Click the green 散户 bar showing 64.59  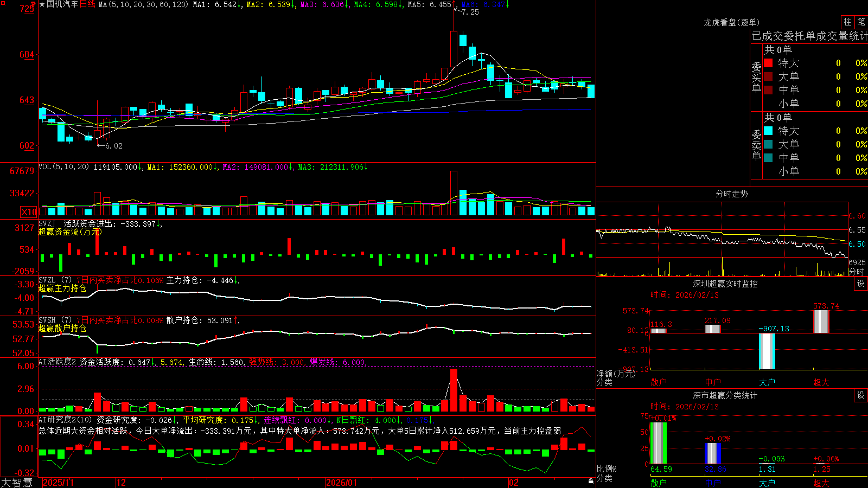[x=659, y=443]
